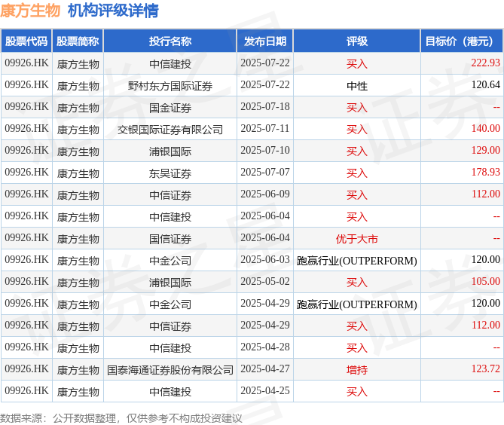This screenshot has height=425, width=504.
Task: Click the 股票简称 column header
Action: 78,41
